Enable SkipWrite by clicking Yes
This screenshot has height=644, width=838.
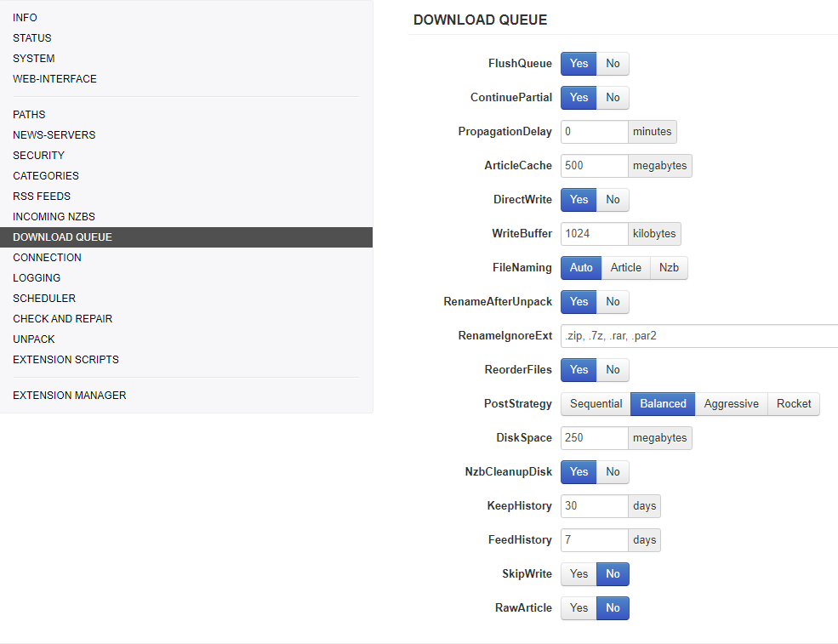pyautogui.click(x=579, y=574)
